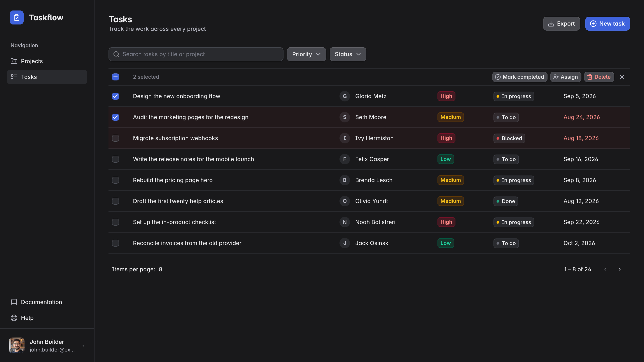The width and height of the screenshot is (644, 362).
Task: Mark selected tasks completed
Action: [520, 77]
